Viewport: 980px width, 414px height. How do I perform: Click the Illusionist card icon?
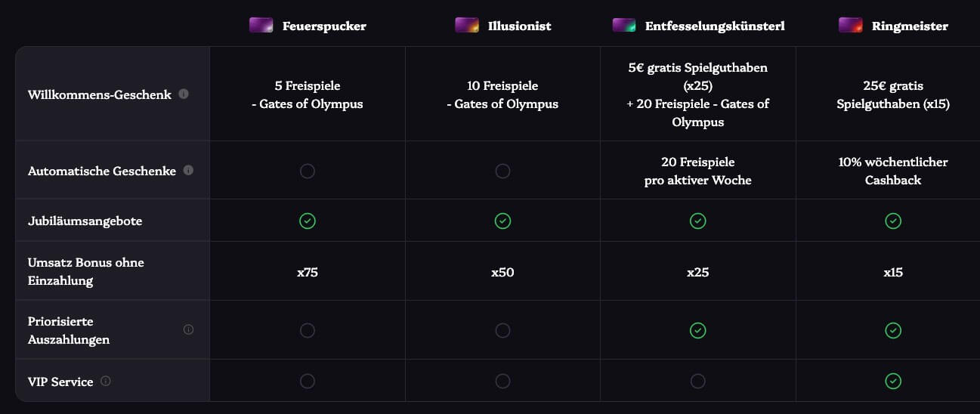click(466, 26)
